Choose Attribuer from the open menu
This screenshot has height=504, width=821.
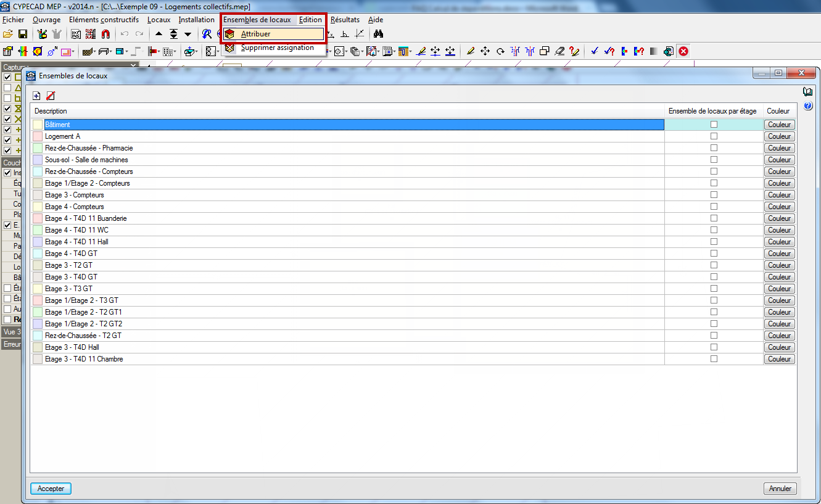pos(255,34)
